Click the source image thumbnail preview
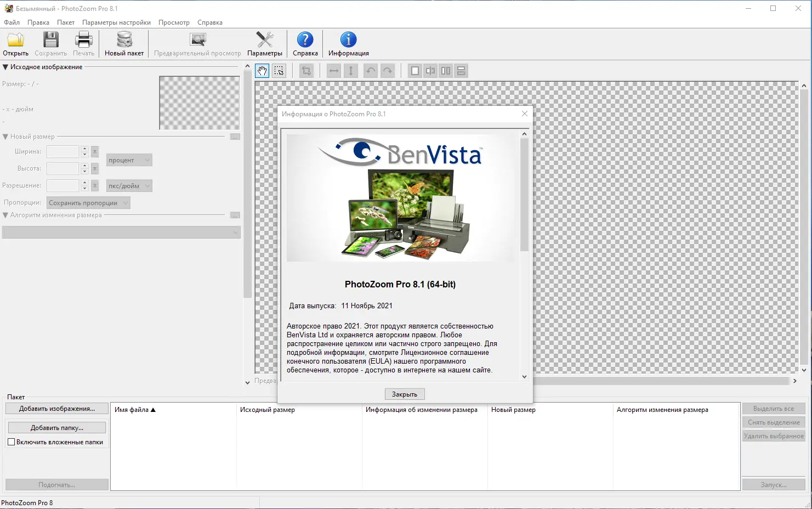 (x=200, y=103)
